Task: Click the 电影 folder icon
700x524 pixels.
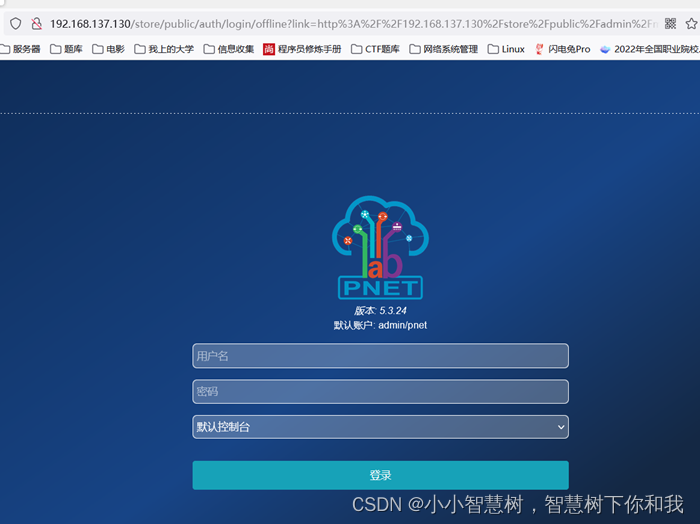Action: (98, 49)
